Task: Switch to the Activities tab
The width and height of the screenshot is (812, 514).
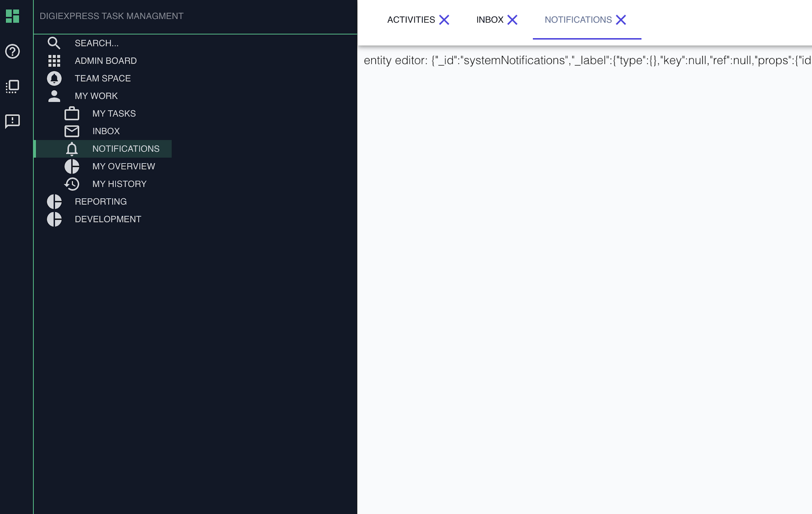Action: (411, 20)
